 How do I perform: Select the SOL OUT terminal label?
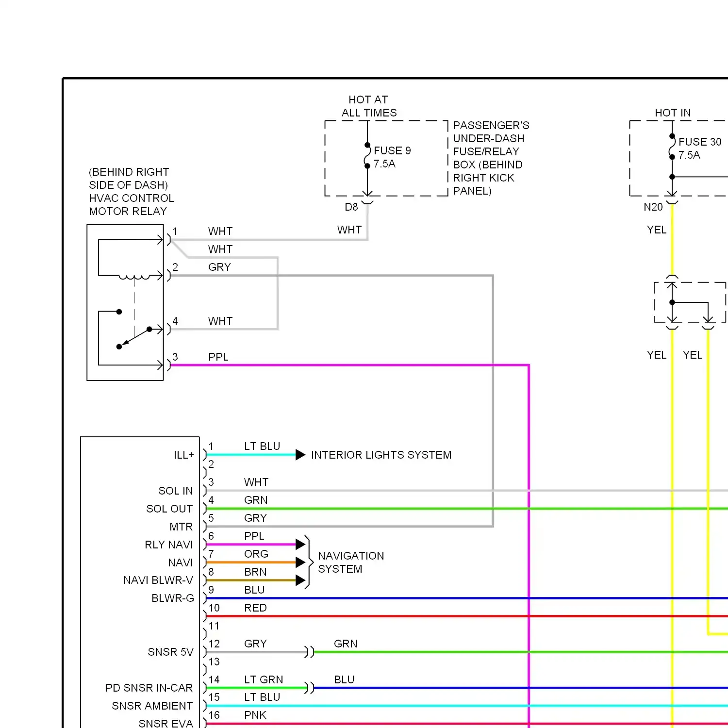169,509
